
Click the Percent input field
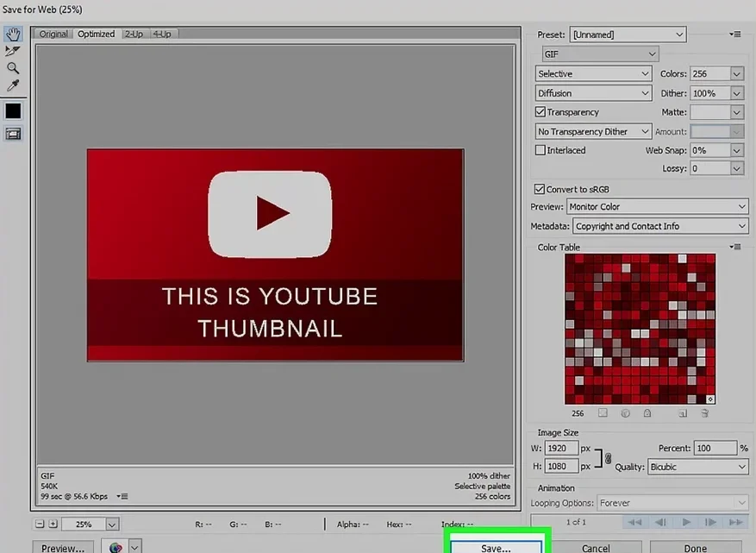click(715, 448)
